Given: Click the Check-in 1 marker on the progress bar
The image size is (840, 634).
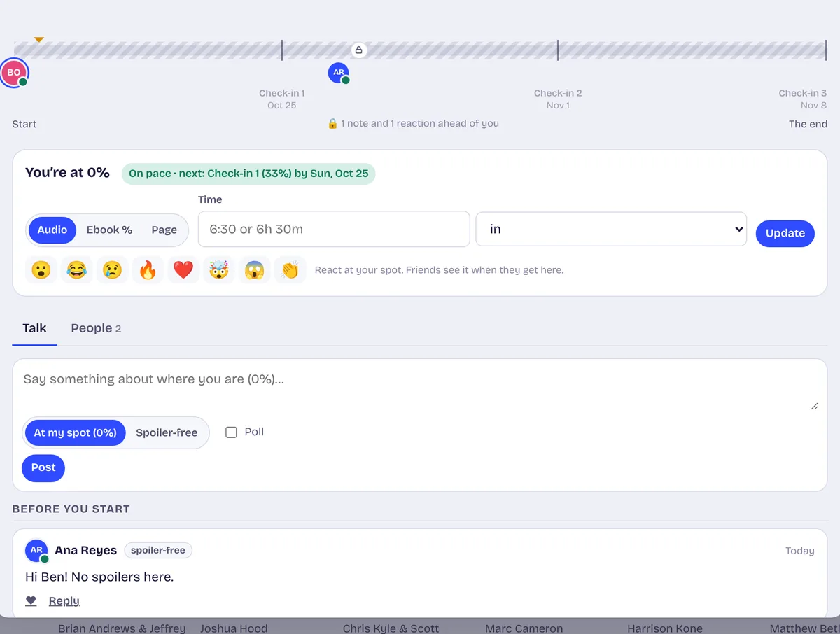Looking at the screenshot, I should pyautogui.click(x=282, y=50).
